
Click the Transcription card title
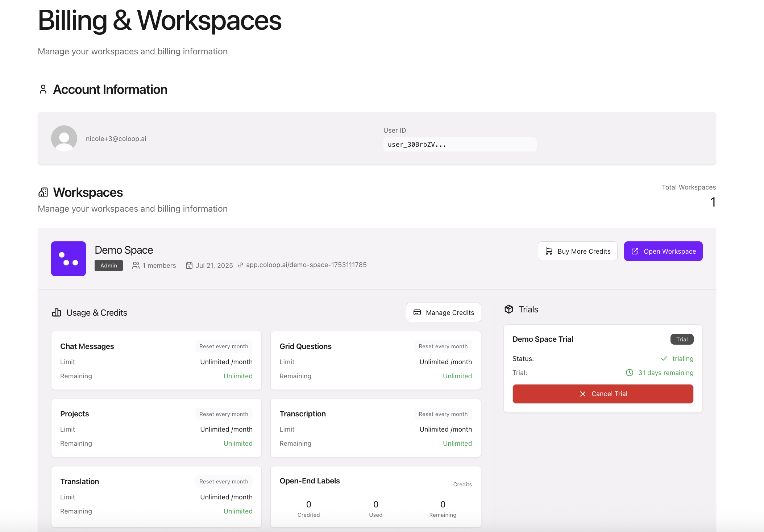tap(303, 413)
